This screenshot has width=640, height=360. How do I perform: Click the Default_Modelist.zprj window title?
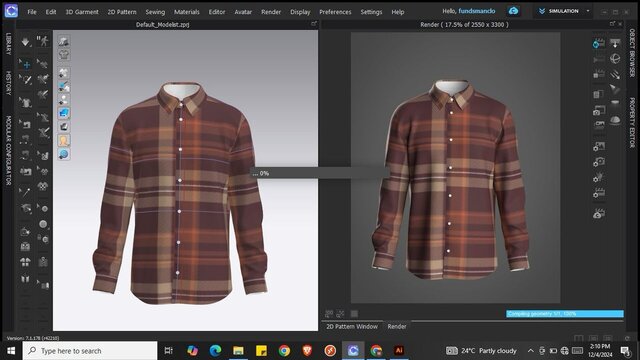tap(162, 24)
